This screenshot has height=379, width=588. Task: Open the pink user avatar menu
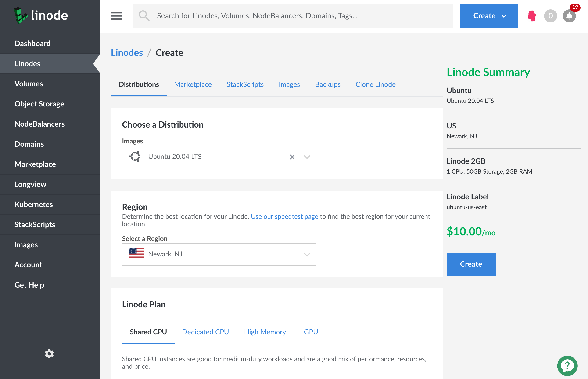pyautogui.click(x=532, y=16)
